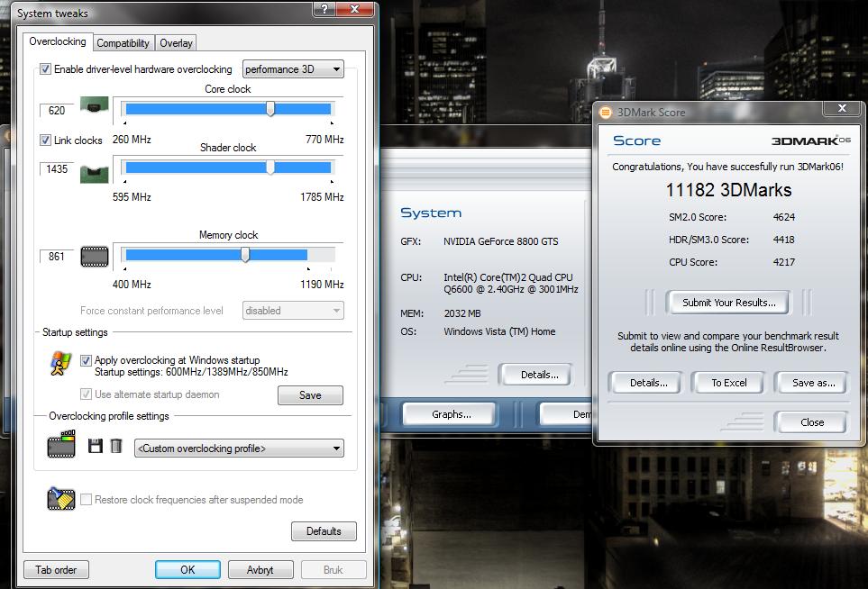
Task: Click the CPU Score value 4217
Action: point(784,262)
